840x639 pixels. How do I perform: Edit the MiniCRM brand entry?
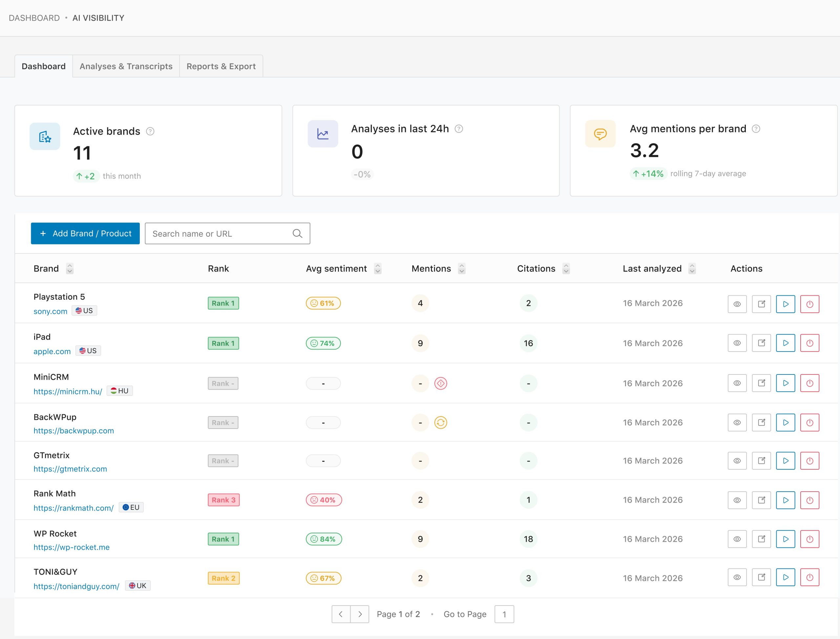[x=761, y=383]
